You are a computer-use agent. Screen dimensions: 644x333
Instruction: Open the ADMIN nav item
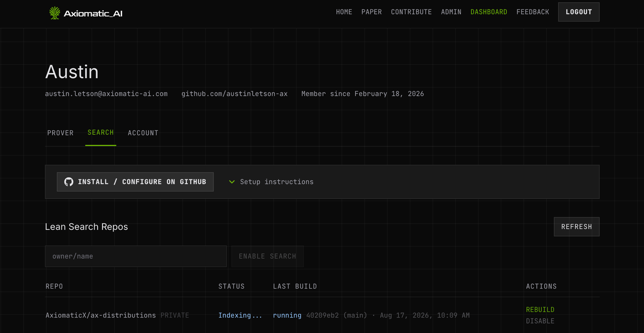coord(451,12)
